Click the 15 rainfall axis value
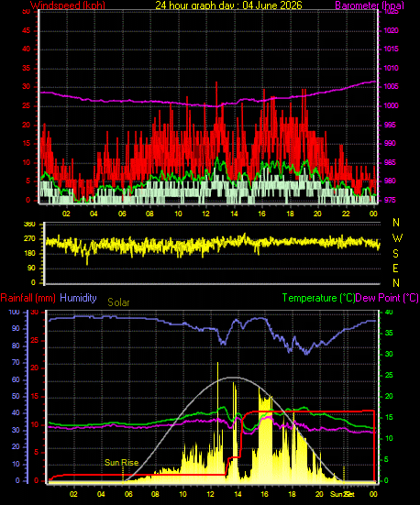420x505 pixels. point(34,397)
